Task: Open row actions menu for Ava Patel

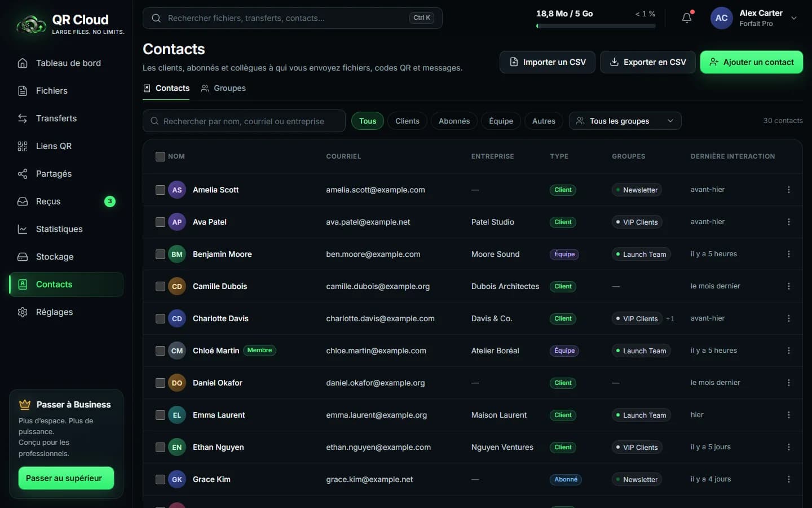Action: [x=788, y=222]
